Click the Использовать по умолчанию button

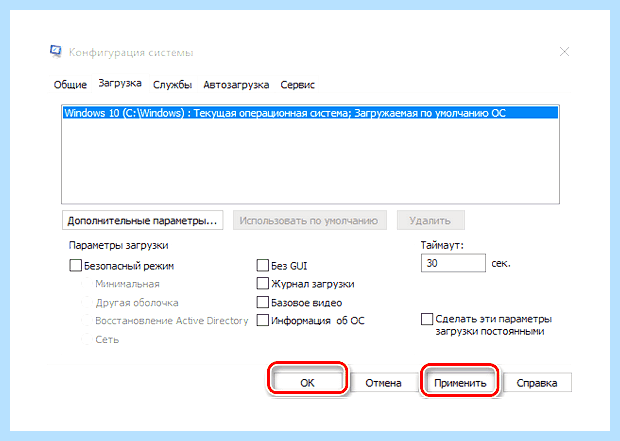click(x=309, y=220)
